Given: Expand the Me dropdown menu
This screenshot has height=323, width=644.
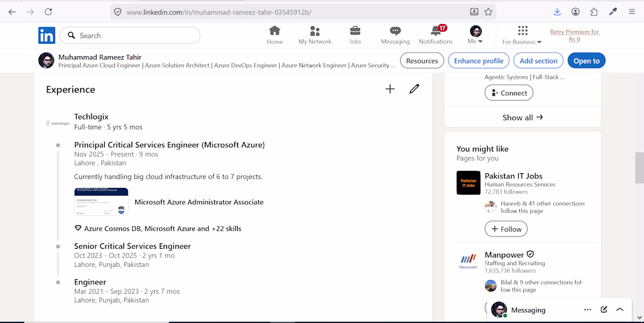Looking at the screenshot, I should point(475,35).
